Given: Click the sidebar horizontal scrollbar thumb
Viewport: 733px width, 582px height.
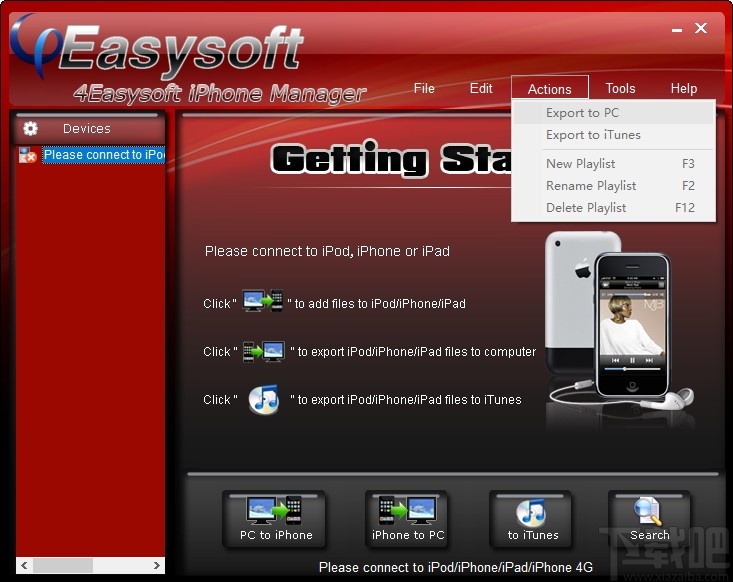Looking at the screenshot, I should tap(63, 565).
